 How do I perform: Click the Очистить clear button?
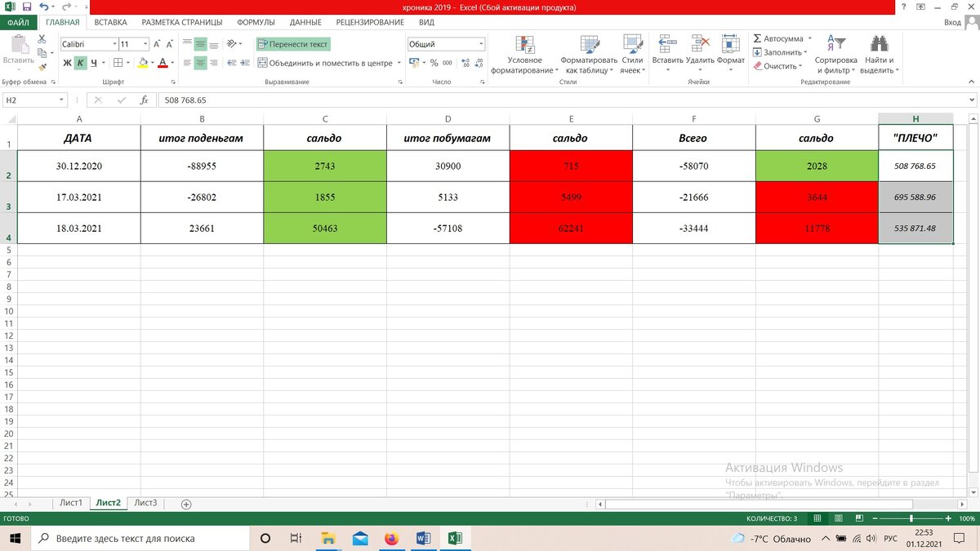coord(777,66)
